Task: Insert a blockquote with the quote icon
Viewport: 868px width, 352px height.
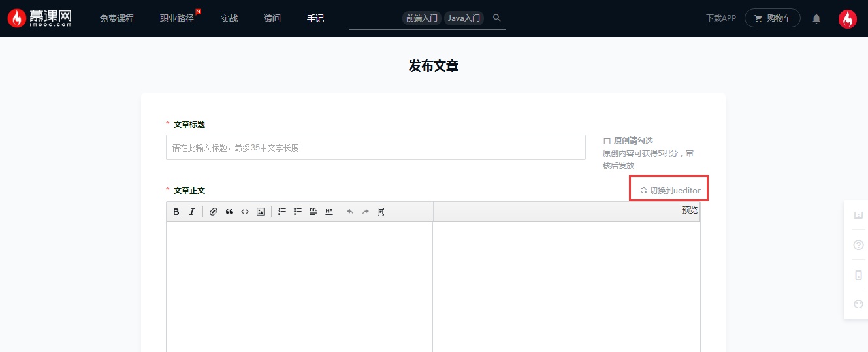Action: (x=229, y=212)
